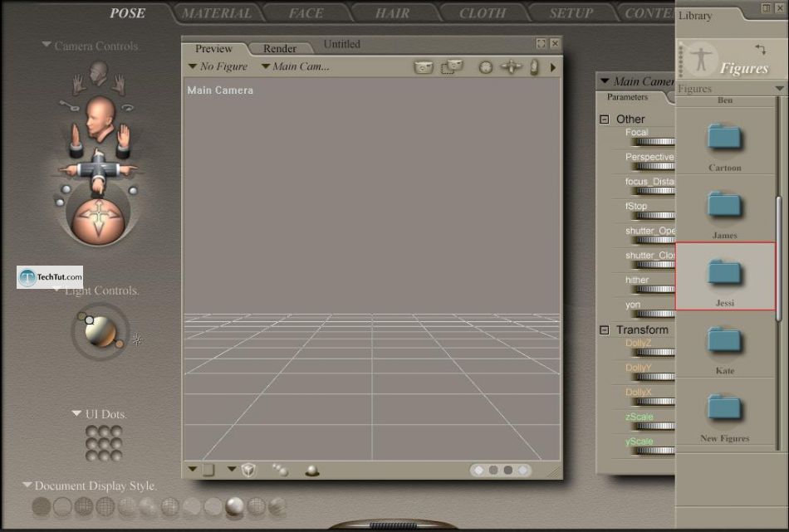Collapse the Document Display Style arrow
The height and width of the screenshot is (532, 789).
(27, 485)
